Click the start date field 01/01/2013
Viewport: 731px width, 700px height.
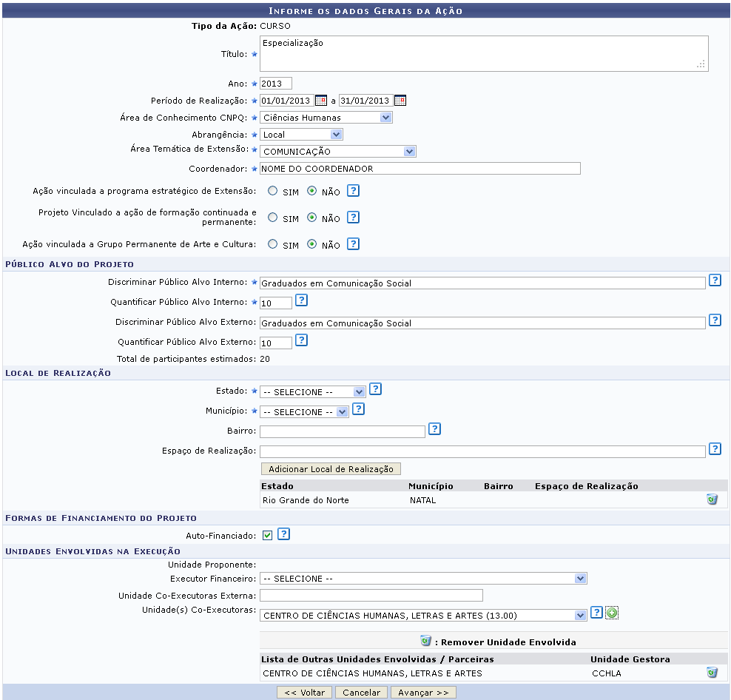(286, 101)
